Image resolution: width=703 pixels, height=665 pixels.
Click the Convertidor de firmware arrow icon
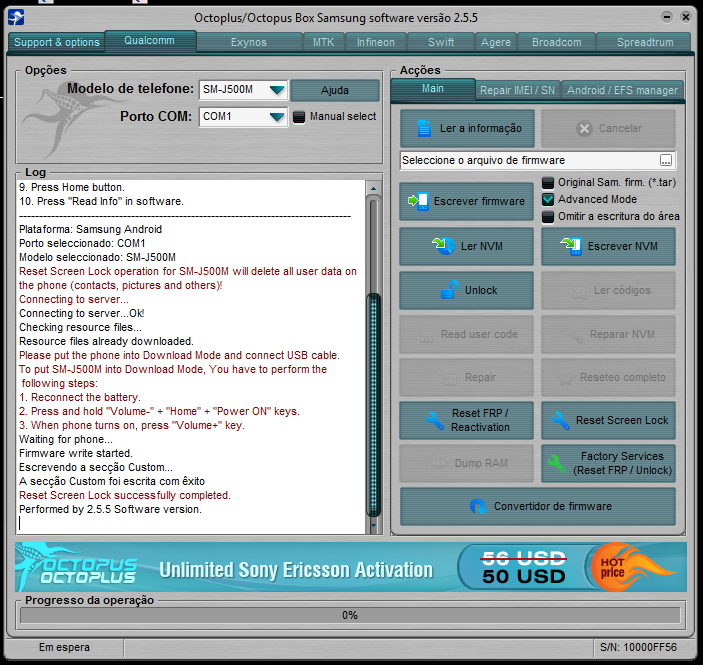(478, 507)
